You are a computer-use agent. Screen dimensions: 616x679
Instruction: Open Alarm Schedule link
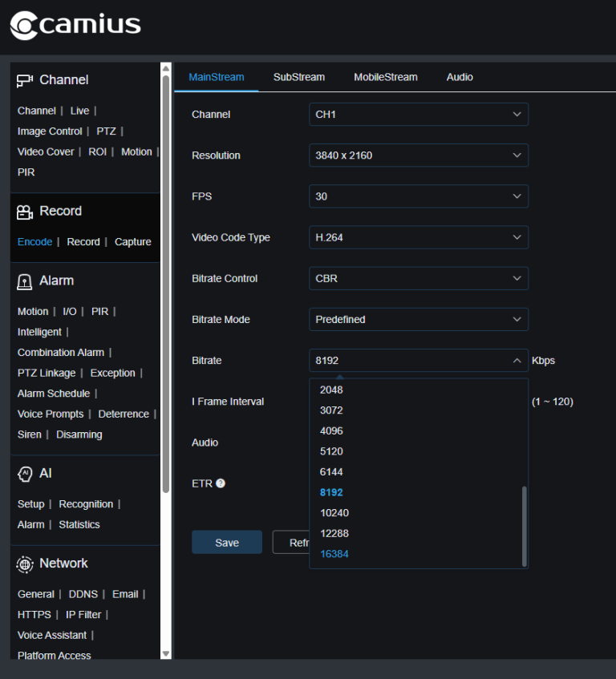pos(54,394)
